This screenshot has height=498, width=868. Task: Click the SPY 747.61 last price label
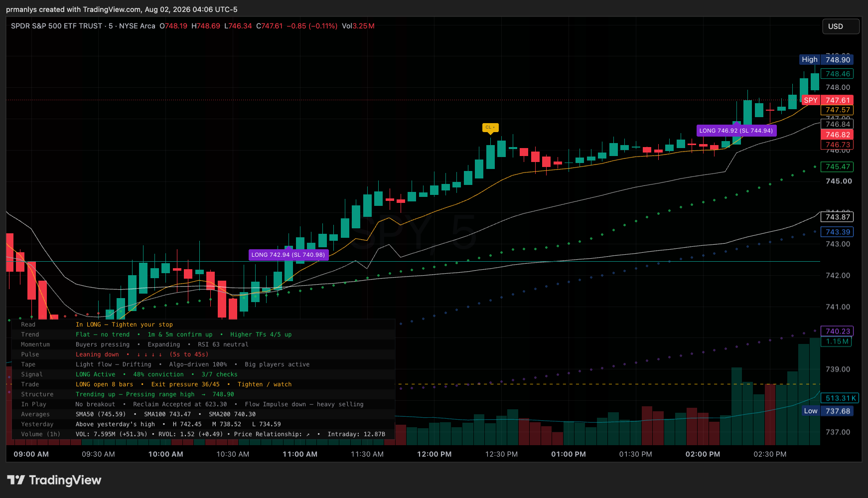pyautogui.click(x=827, y=100)
